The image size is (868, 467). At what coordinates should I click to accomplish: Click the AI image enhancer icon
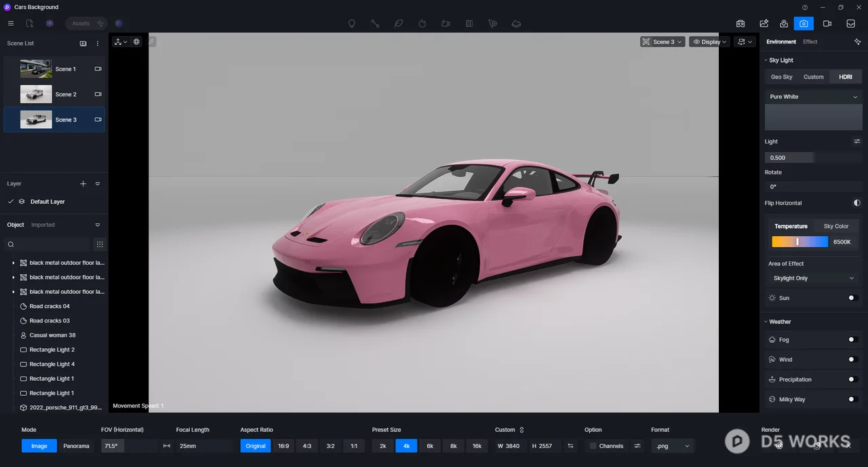pyautogui.click(x=764, y=23)
